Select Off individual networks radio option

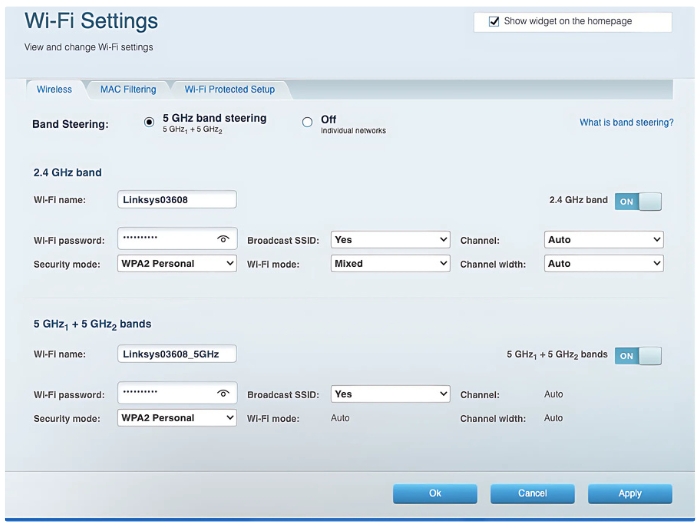click(x=307, y=122)
